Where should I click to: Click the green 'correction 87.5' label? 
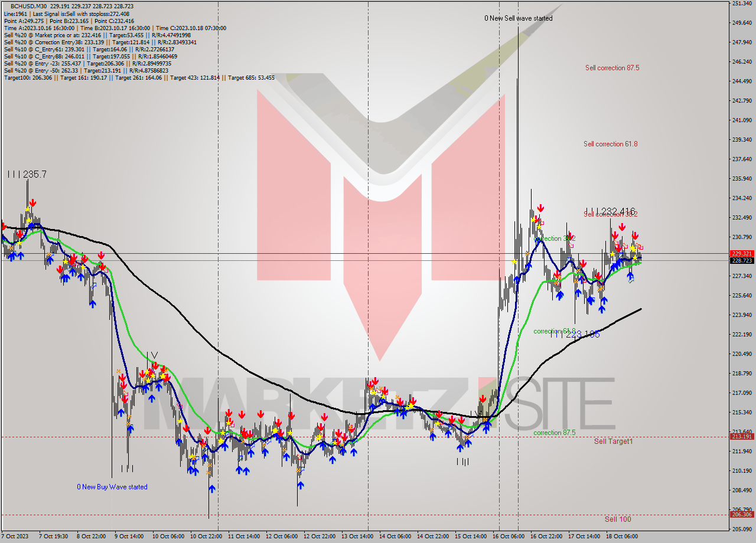pos(554,433)
